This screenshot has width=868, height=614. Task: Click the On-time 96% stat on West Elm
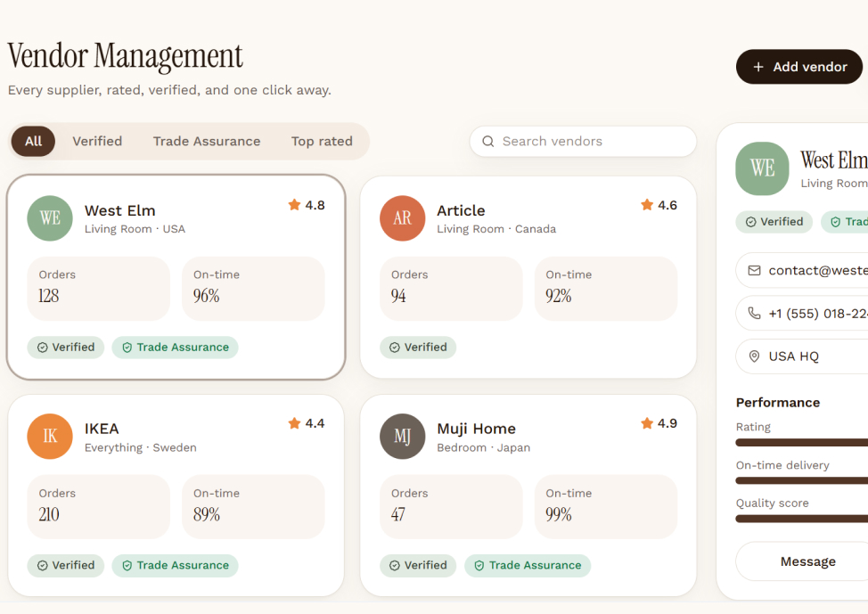click(253, 289)
